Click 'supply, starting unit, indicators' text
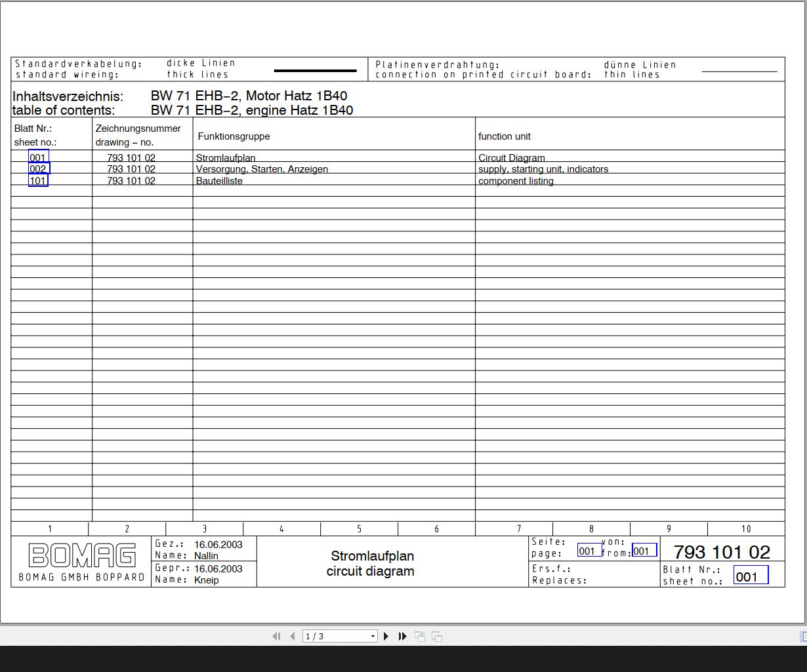This screenshot has height=672, width=807. 543,169
